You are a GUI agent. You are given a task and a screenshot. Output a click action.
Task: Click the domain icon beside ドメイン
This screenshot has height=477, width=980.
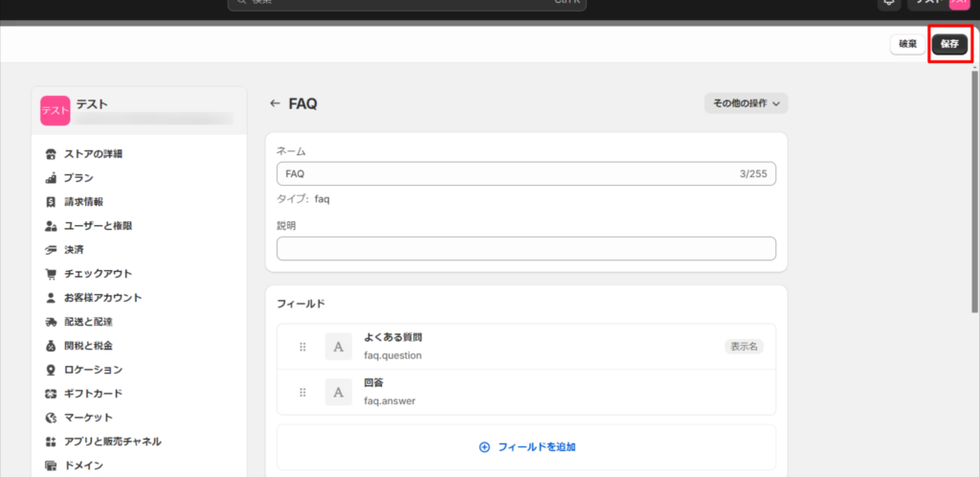tap(52, 466)
